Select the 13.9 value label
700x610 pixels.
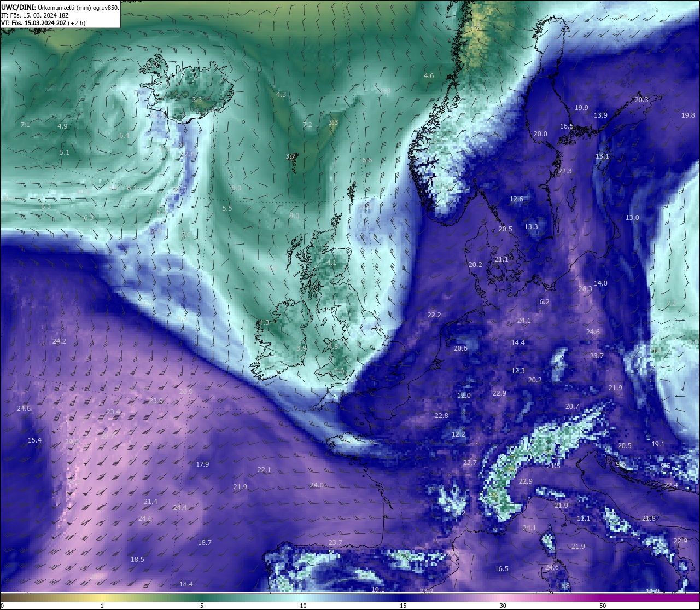click(600, 115)
